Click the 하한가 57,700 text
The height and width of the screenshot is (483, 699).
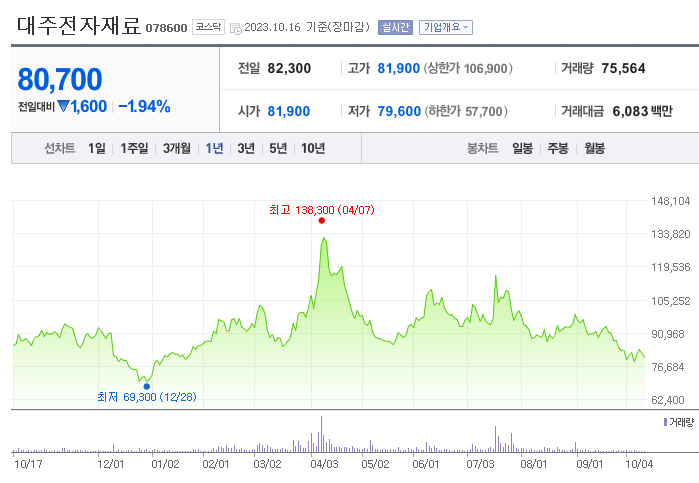coord(466,111)
